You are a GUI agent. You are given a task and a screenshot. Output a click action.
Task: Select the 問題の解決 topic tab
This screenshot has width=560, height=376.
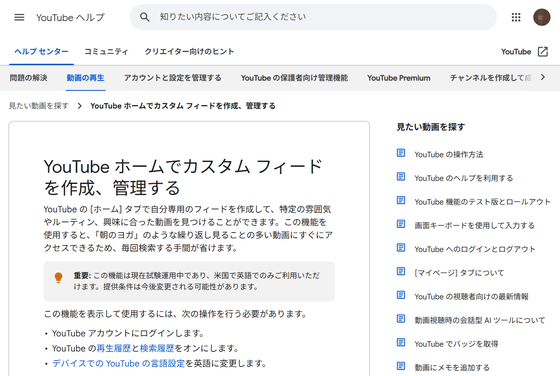pyautogui.click(x=29, y=78)
